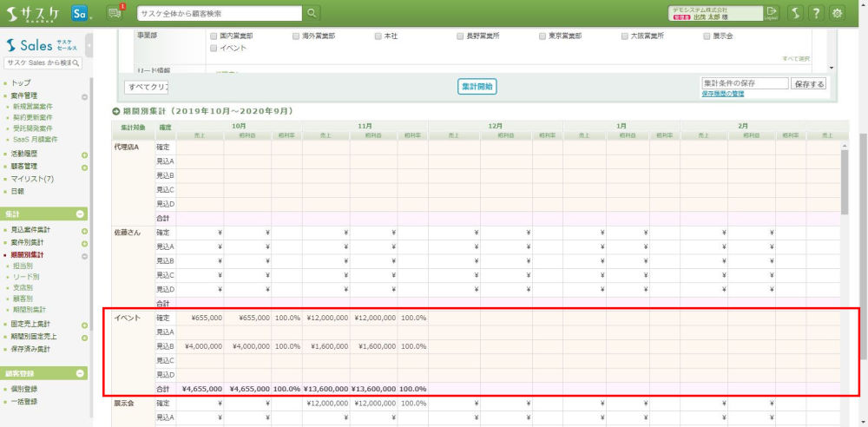Click the すべて選択 link
The width and height of the screenshot is (868, 427).
[x=796, y=59]
